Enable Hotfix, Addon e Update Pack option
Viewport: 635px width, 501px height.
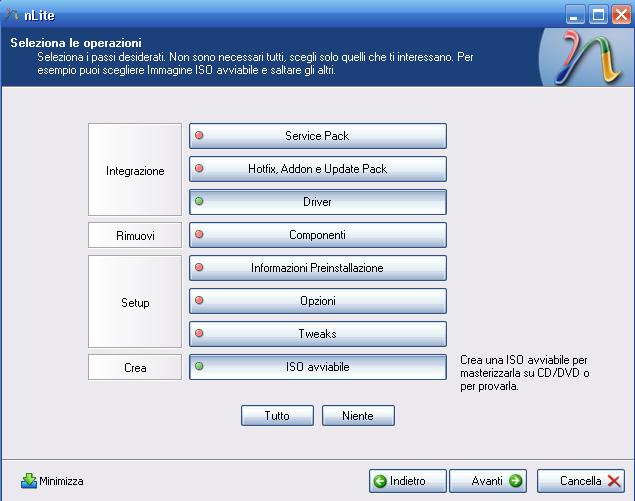(x=317, y=169)
